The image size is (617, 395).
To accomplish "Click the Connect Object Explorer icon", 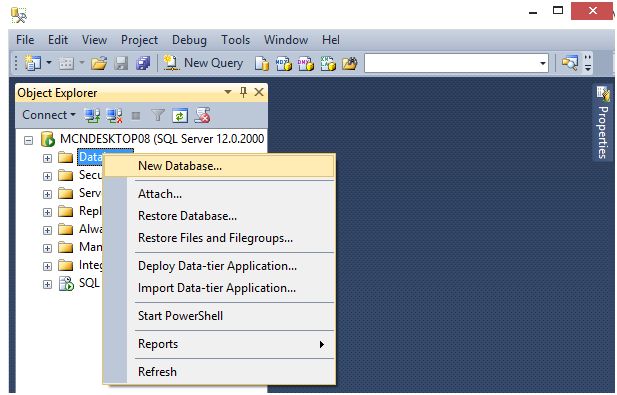I will 92,116.
